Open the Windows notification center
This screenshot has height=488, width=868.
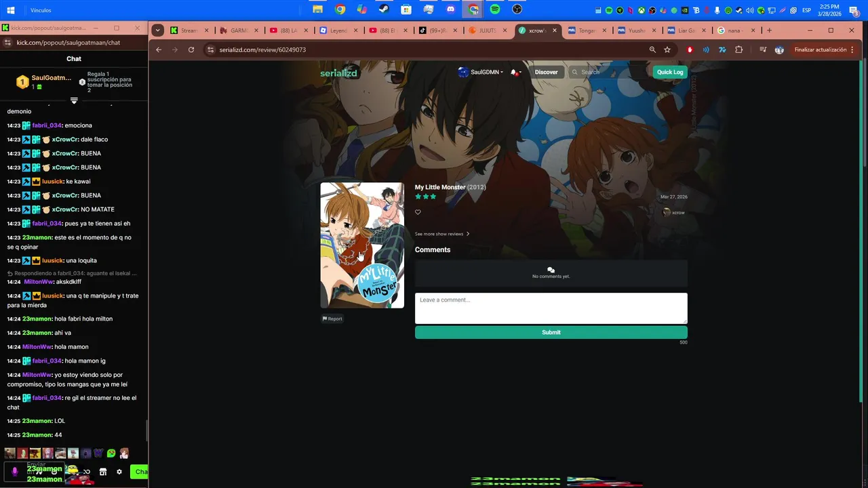click(853, 10)
